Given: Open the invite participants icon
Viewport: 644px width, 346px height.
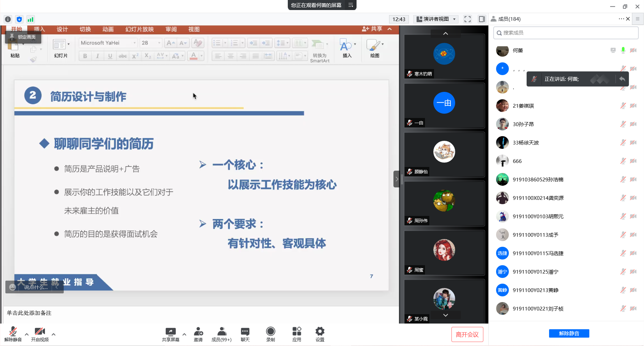Looking at the screenshot, I should point(198,332).
